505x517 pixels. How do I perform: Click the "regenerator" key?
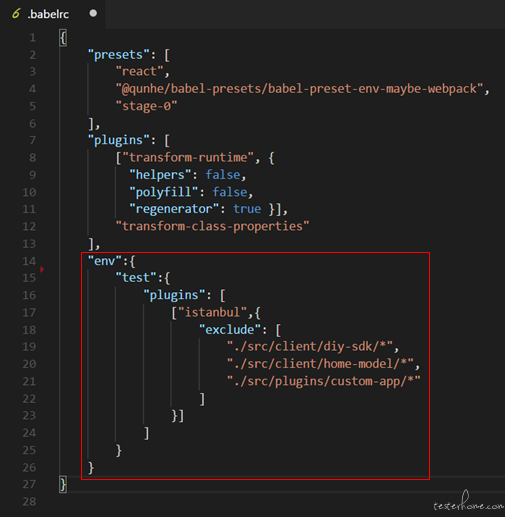pos(174,209)
